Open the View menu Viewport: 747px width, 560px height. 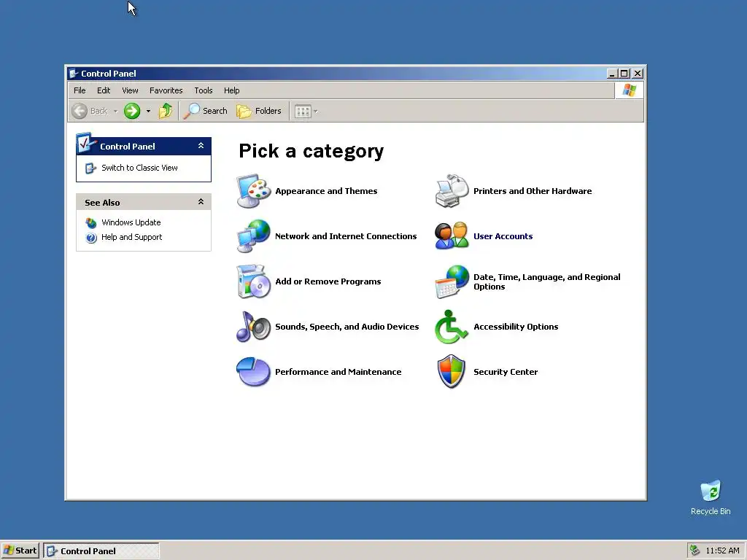tap(130, 90)
